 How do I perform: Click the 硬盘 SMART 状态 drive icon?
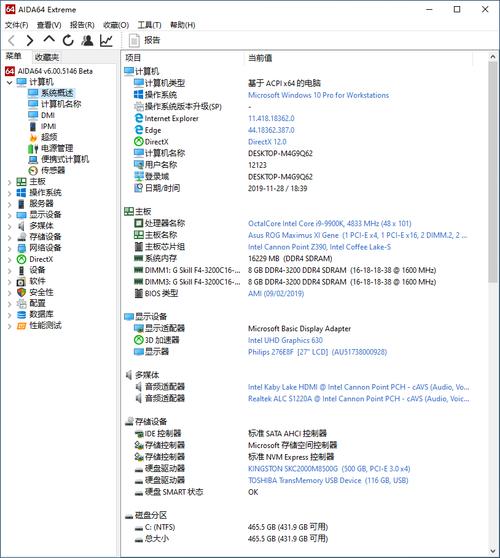click(139, 493)
